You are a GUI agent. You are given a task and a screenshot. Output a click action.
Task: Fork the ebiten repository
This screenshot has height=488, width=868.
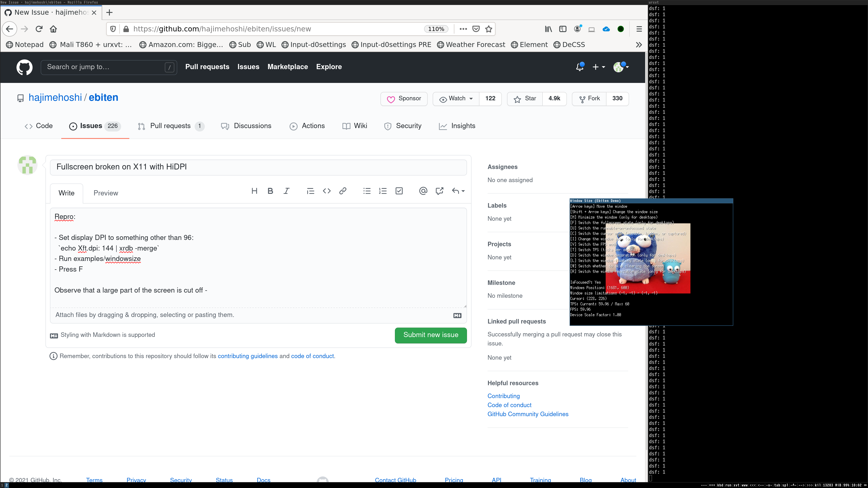click(x=589, y=99)
